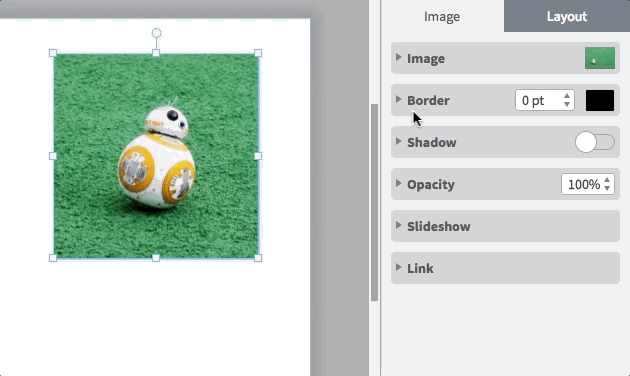This screenshot has height=376, width=630.
Task: Click the green image thumbnail in Image row
Action: (600, 58)
